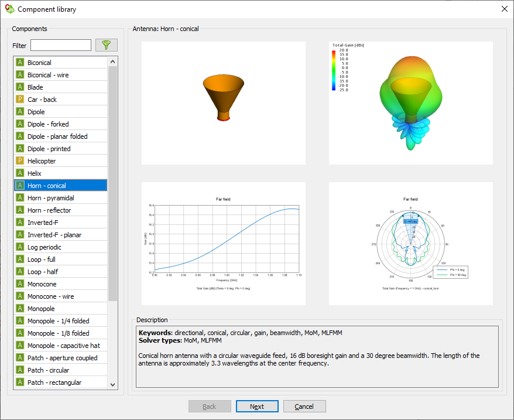The image size is (514, 420).
Task: Click the platform icon beside Car - back
Action: 20,100
